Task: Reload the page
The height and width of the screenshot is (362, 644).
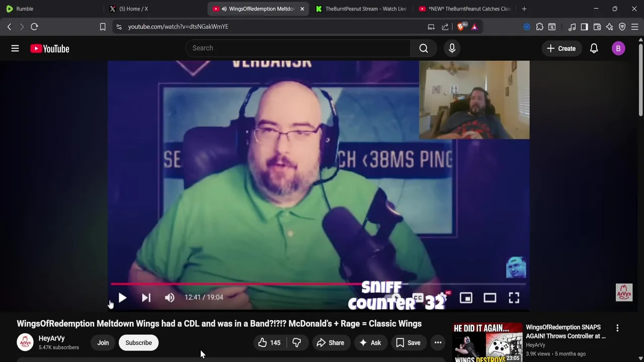Action: (34, 27)
